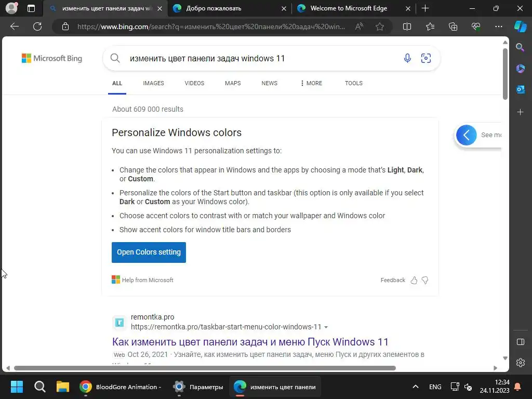The height and width of the screenshot is (399, 532).
Task: Open the Windows Start menu
Action: pyautogui.click(x=17, y=387)
